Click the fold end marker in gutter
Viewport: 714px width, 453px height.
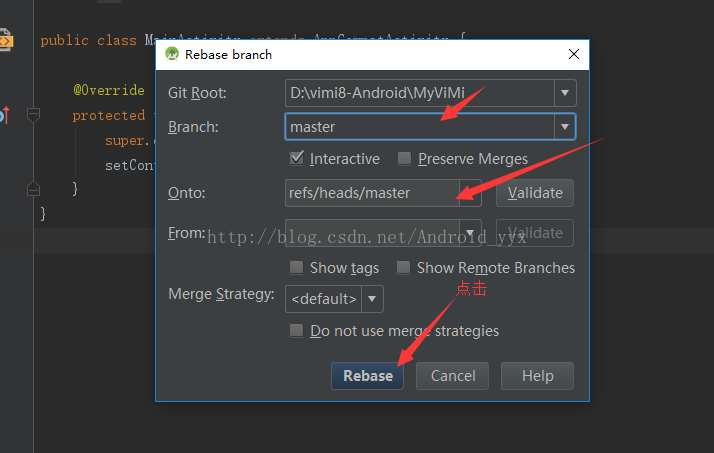33,188
